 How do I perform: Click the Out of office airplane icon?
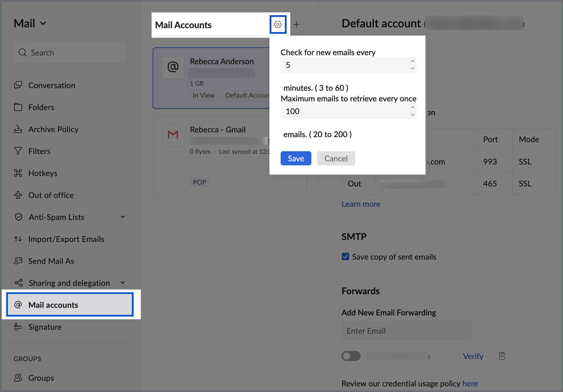coord(18,195)
